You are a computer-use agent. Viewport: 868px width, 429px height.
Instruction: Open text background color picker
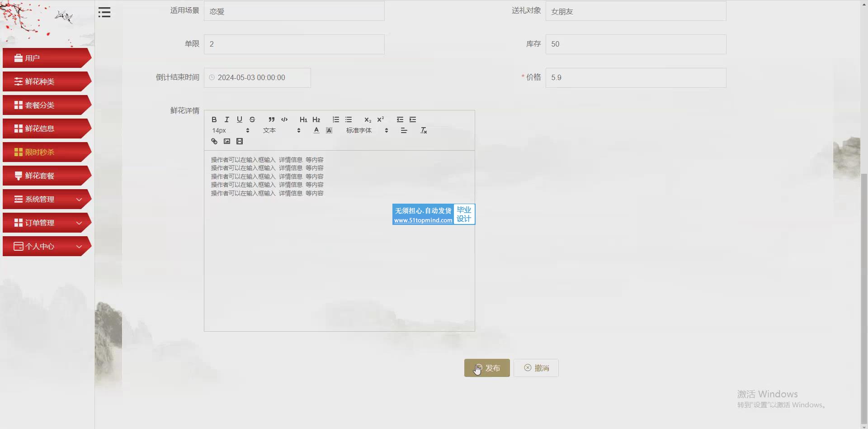tap(329, 130)
